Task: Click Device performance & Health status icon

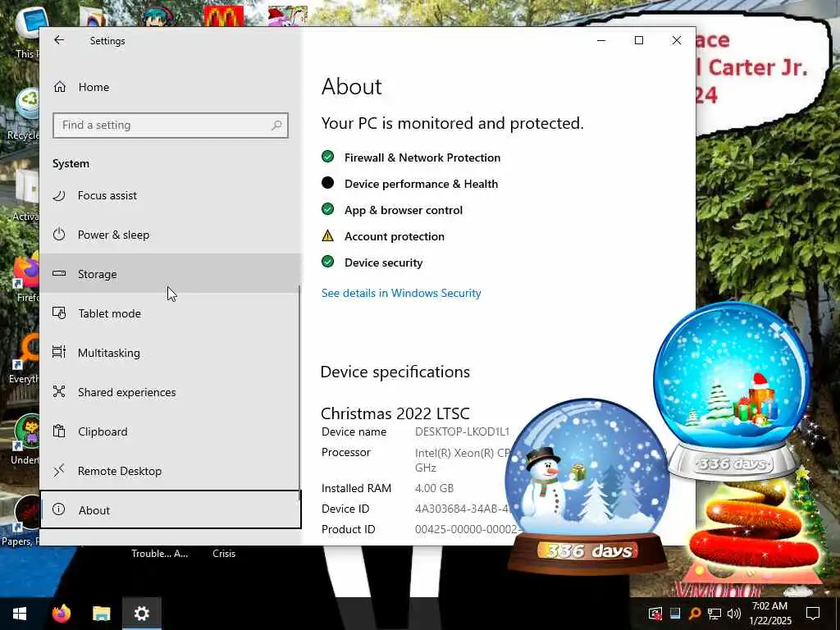Action: click(x=328, y=183)
